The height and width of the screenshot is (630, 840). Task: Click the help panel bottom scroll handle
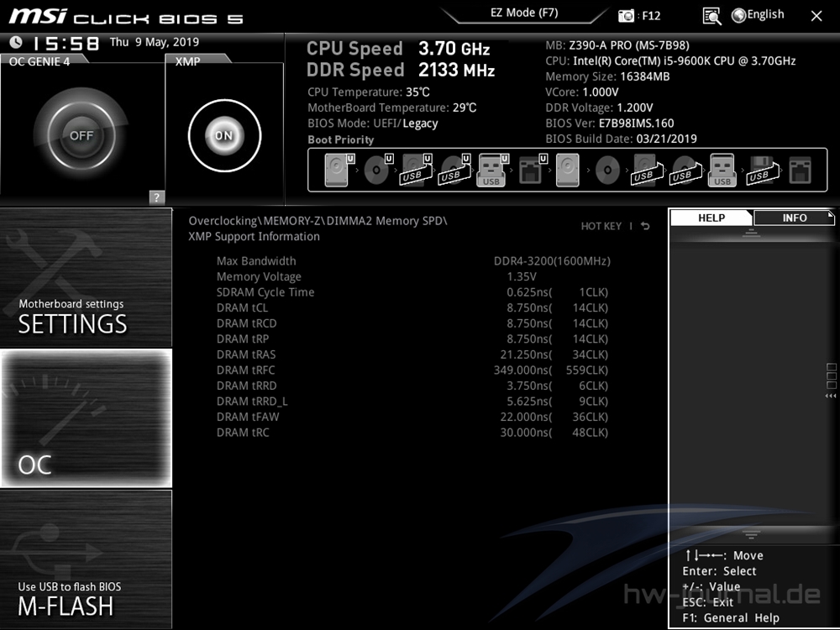click(x=751, y=534)
